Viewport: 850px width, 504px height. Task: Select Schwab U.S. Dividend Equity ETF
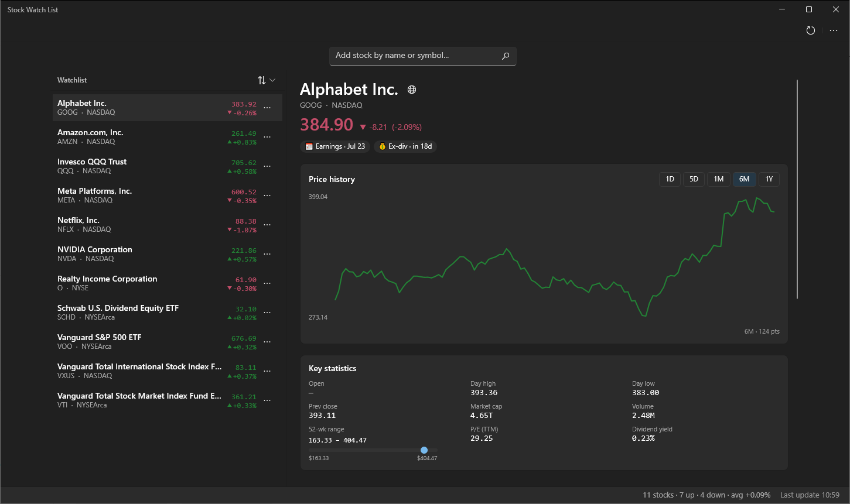click(168, 313)
